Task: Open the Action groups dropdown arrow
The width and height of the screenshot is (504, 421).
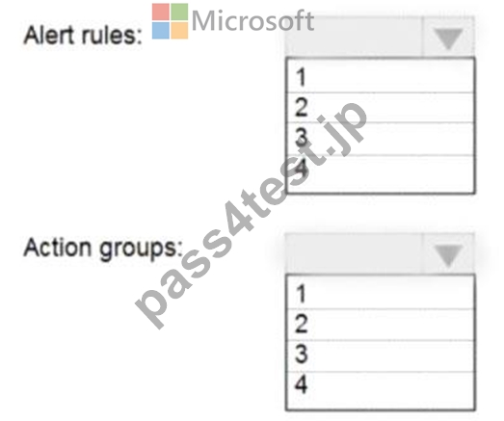Action: [x=448, y=254]
